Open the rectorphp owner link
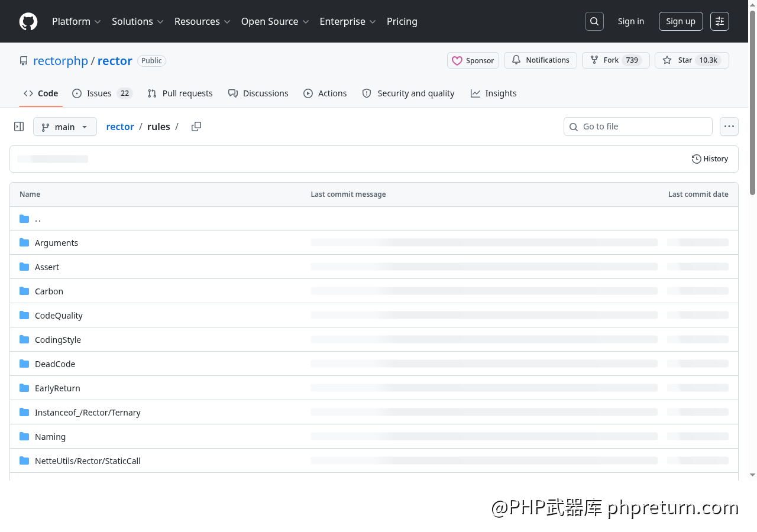The height and width of the screenshot is (532, 757). tap(60, 61)
